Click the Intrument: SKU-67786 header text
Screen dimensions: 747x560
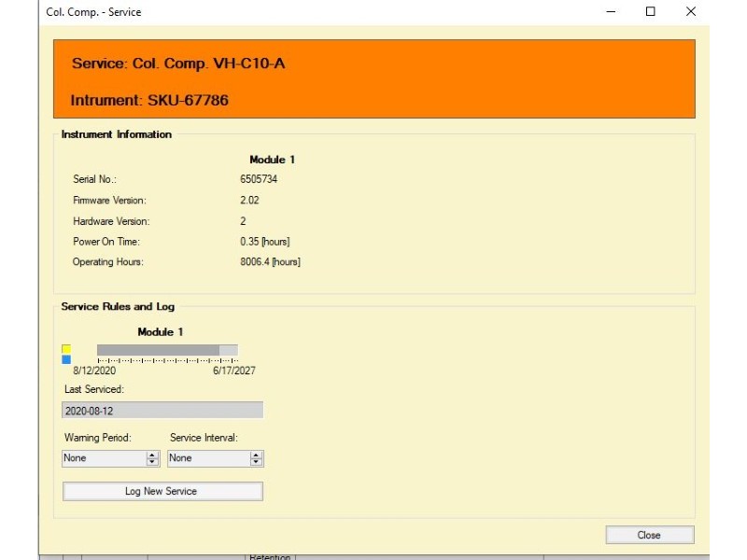(149, 100)
